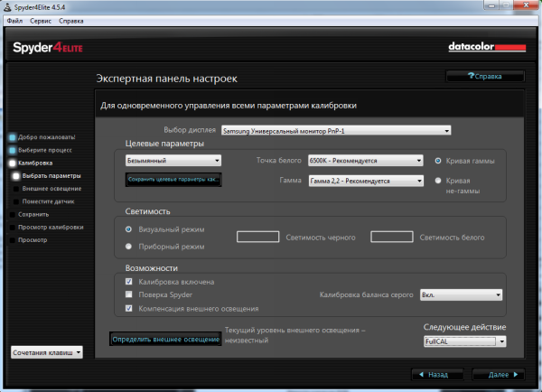The height and width of the screenshot is (392, 542).
Task: Click the Калибровка step indicator icon
Action: point(13,163)
